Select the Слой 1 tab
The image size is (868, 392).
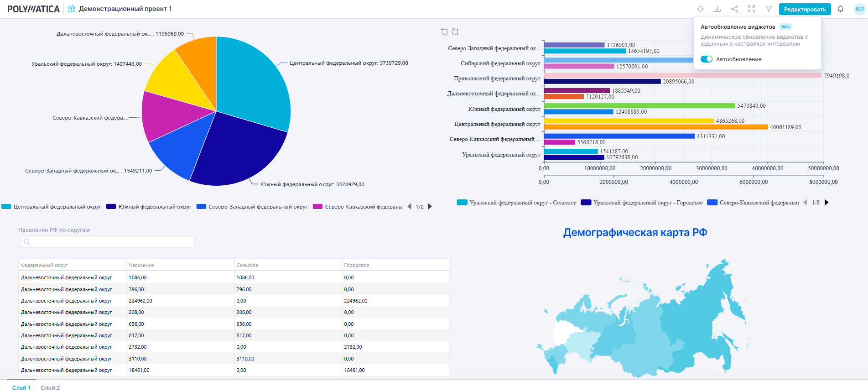click(x=21, y=387)
